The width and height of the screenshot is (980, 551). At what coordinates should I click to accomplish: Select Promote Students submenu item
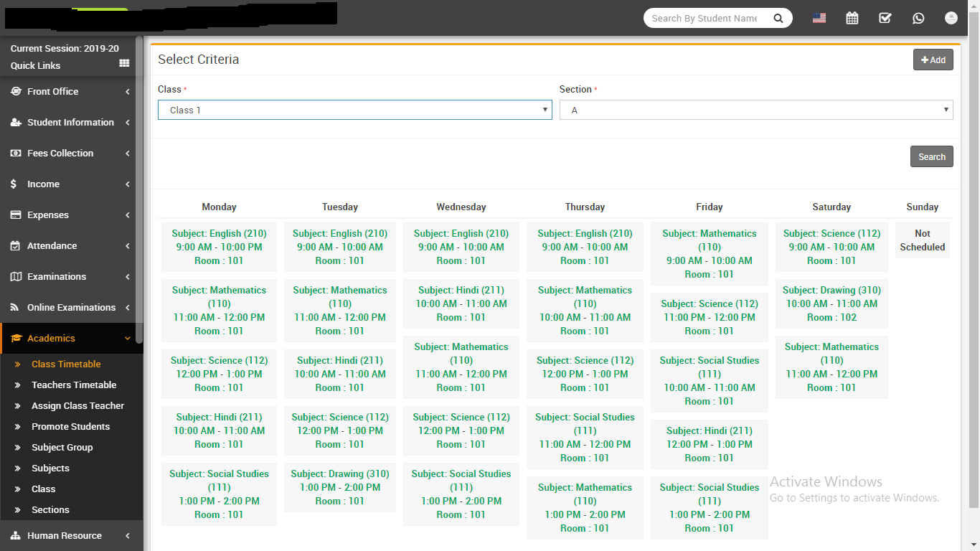tap(70, 426)
